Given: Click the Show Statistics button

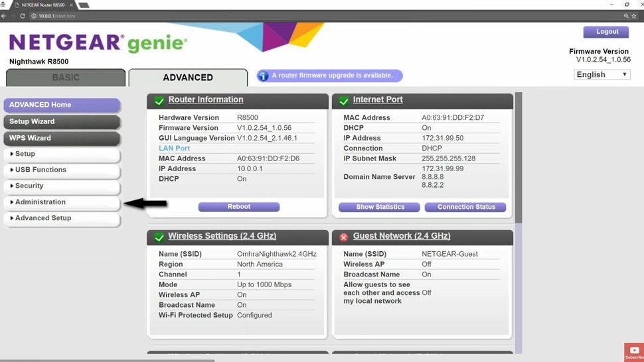Looking at the screenshot, I should pyautogui.click(x=379, y=207).
